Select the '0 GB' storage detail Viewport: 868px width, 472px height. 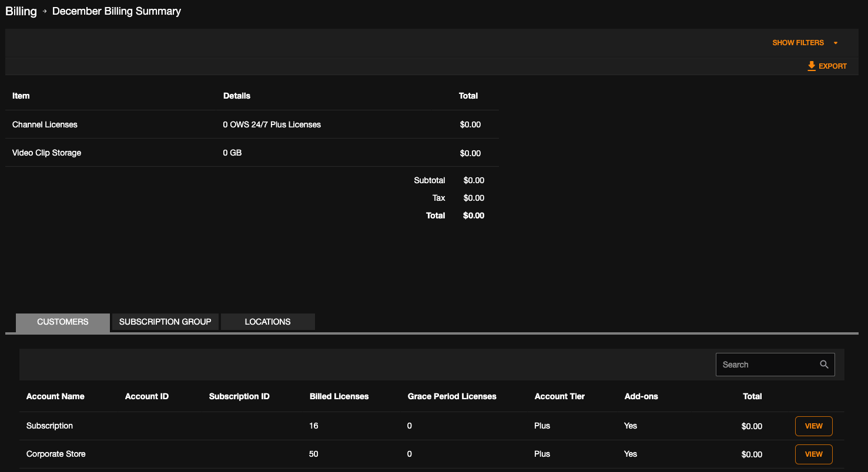(x=233, y=153)
